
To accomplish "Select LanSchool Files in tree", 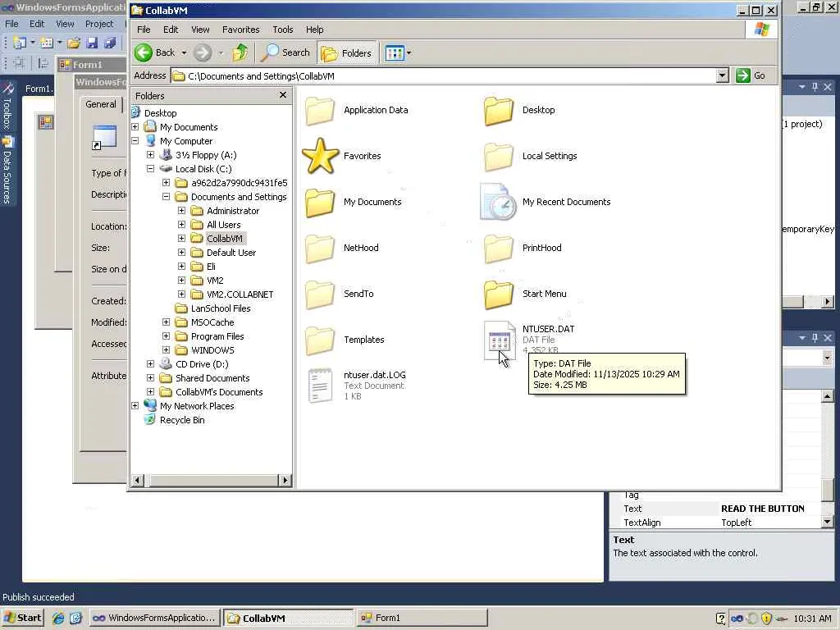I will pos(221,308).
